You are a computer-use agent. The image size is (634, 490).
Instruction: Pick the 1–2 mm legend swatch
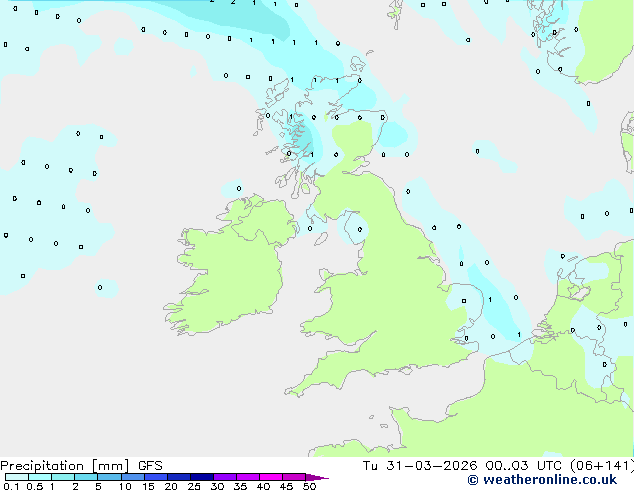pyautogui.click(x=63, y=477)
